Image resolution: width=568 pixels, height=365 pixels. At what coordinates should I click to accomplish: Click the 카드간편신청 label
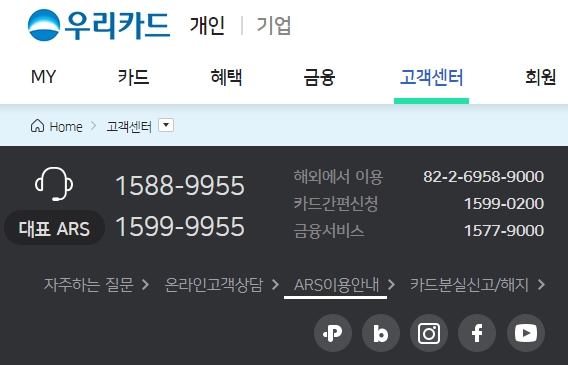[336, 204]
